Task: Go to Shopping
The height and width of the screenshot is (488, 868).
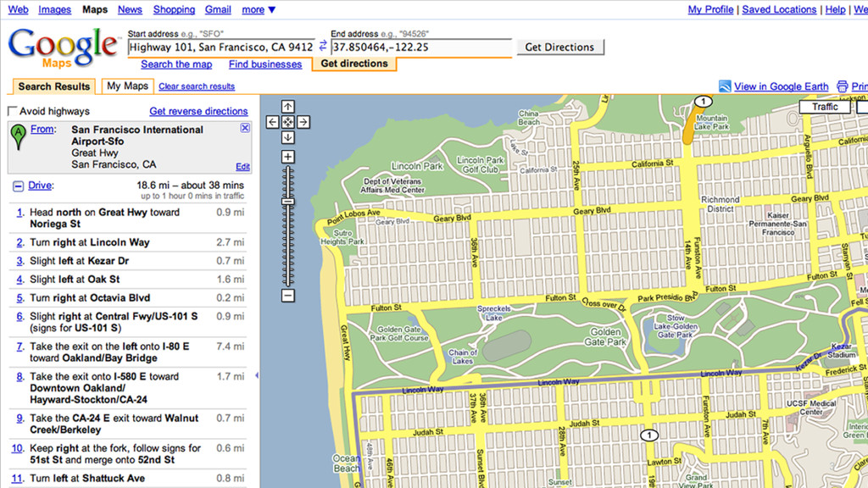Action: coord(174,9)
